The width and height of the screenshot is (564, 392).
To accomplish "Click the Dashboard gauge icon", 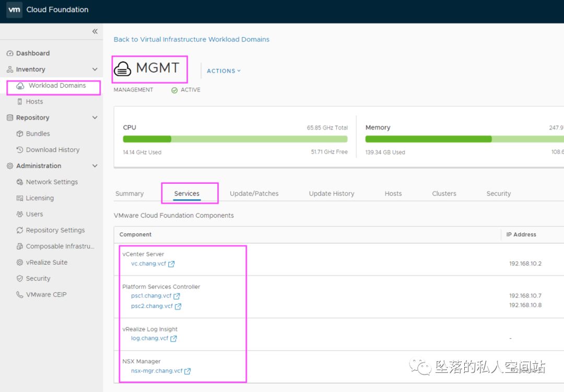I will (x=10, y=53).
